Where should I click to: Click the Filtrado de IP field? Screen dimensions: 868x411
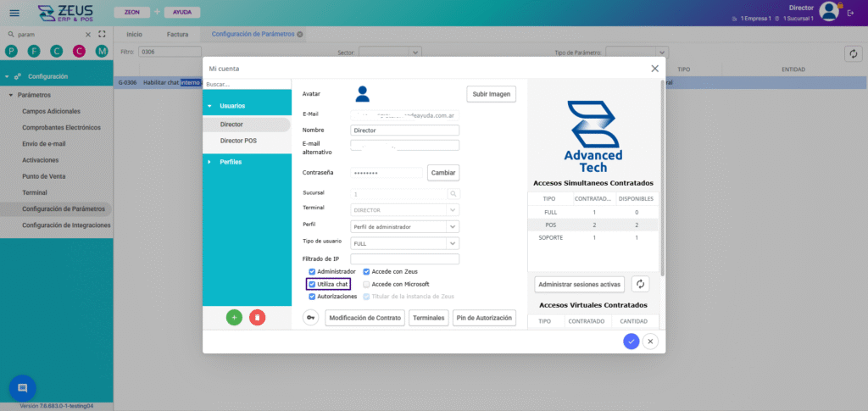(404, 258)
